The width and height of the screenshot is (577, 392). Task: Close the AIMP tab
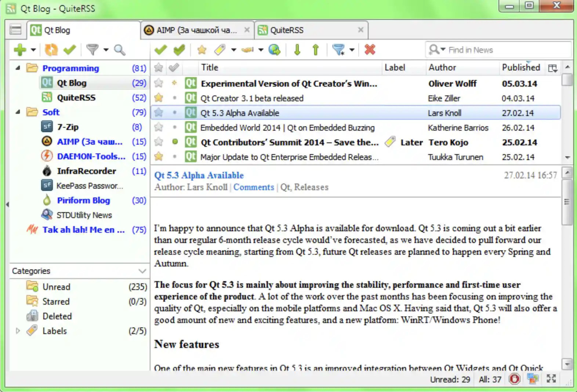click(247, 30)
